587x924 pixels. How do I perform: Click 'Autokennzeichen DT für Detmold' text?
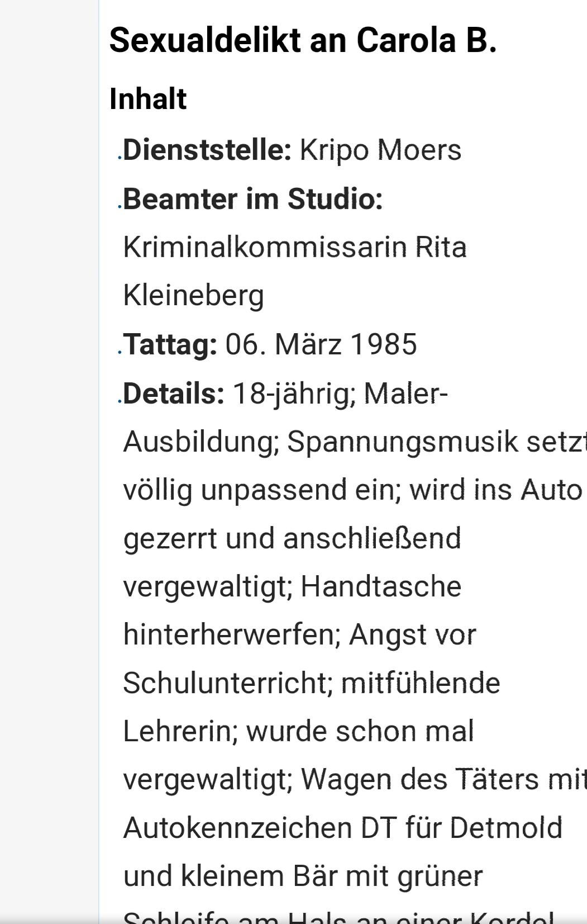click(342, 828)
